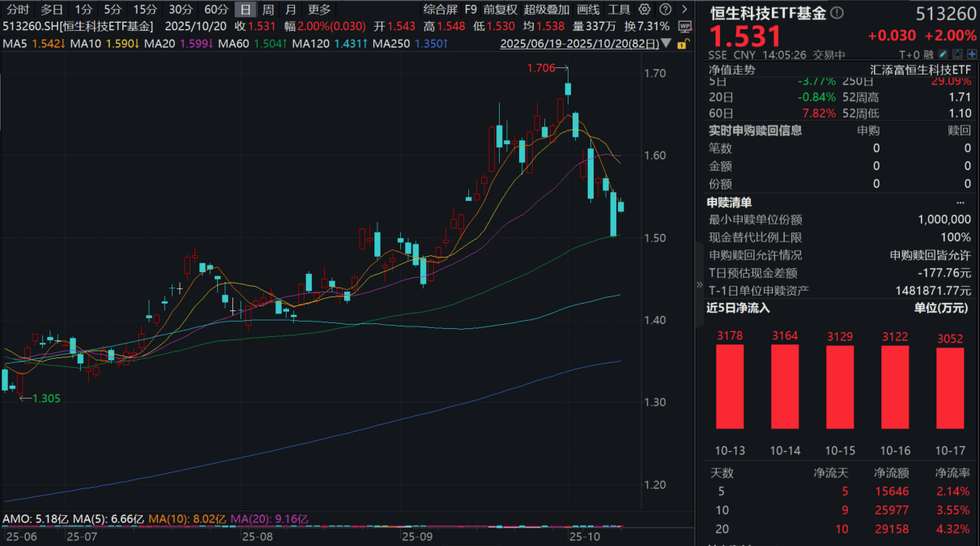This screenshot has width=980, height=546.
Task: Collapse the right panel with » handle
Action: coord(701,285)
